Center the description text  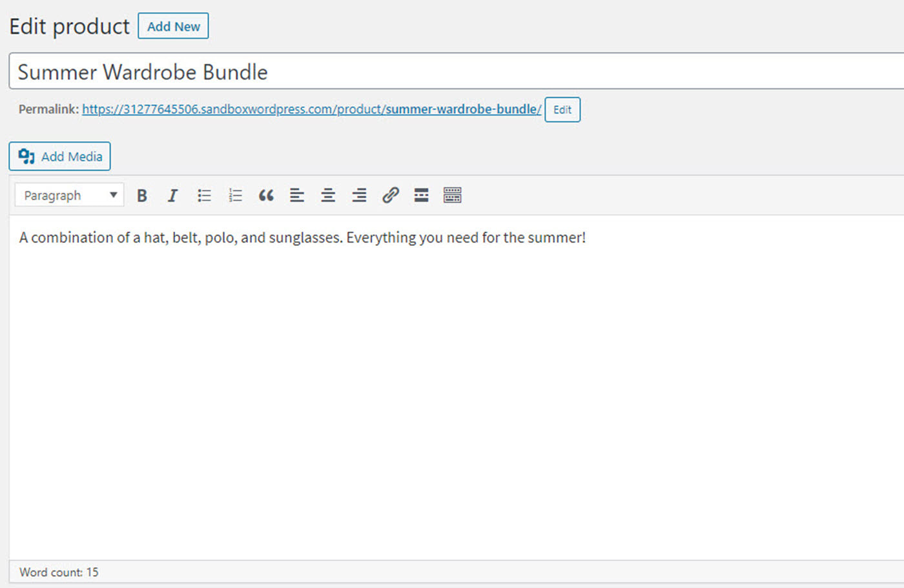pyautogui.click(x=328, y=195)
